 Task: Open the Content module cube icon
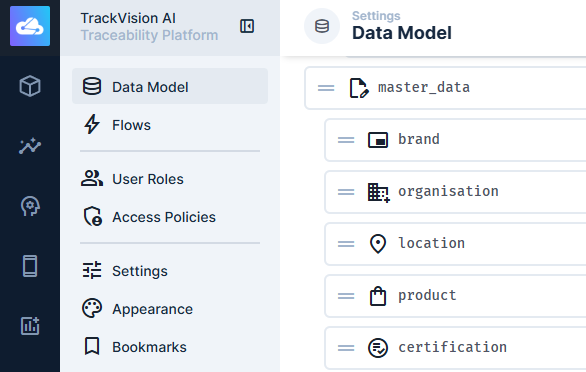(x=30, y=86)
